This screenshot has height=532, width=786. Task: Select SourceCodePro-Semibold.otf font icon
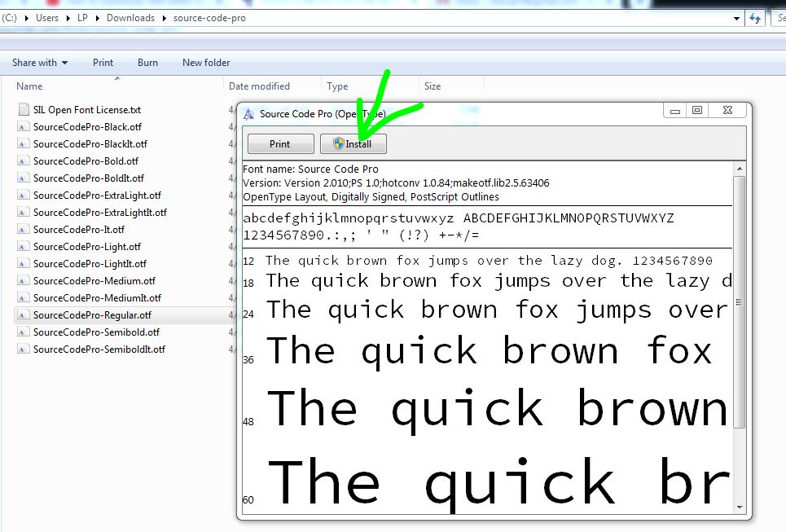tap(22, 332)
